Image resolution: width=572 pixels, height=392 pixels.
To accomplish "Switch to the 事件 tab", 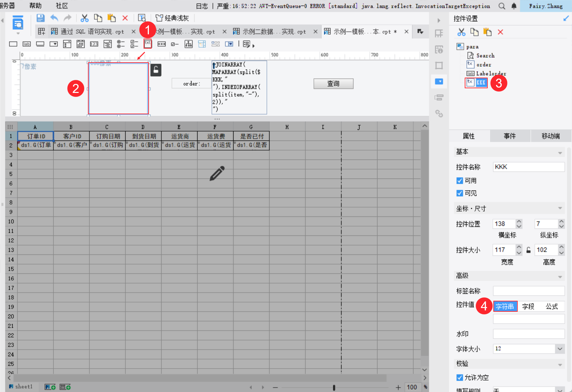I will pyautogui.click(x=510, y=136).
